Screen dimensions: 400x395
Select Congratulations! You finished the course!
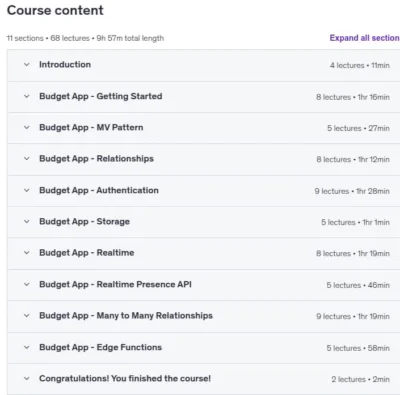pyautogui.click(x=125, y=379)
